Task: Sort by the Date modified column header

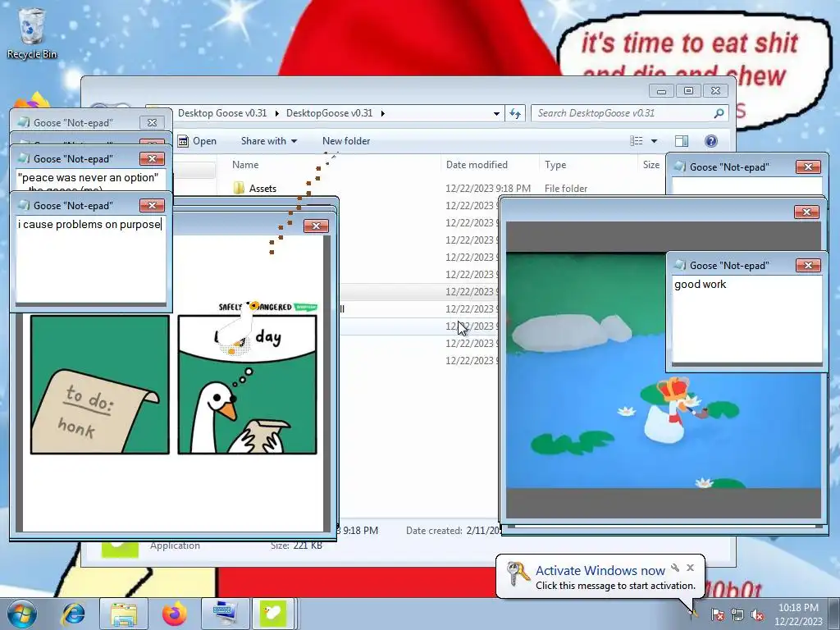Action: tap(477, 164)
